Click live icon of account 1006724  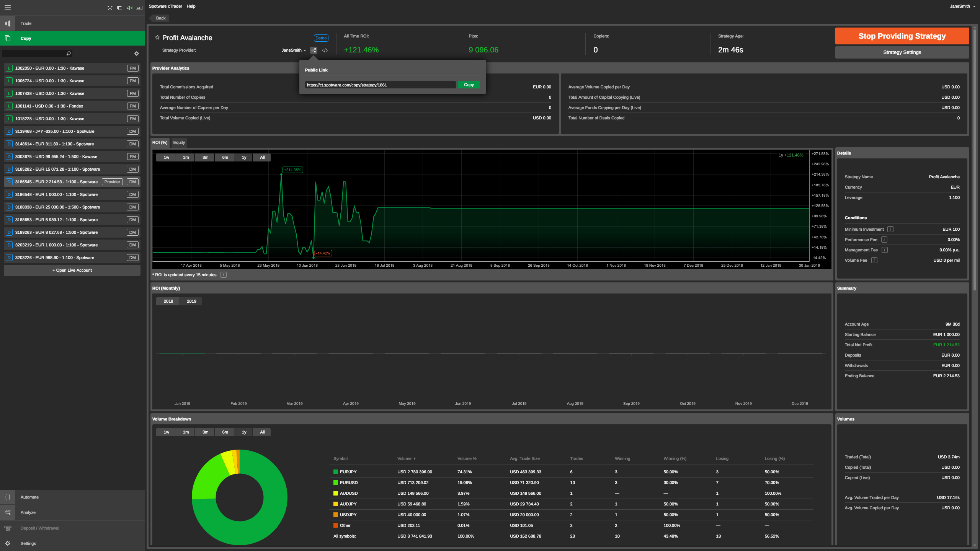[x=9, y=81]
